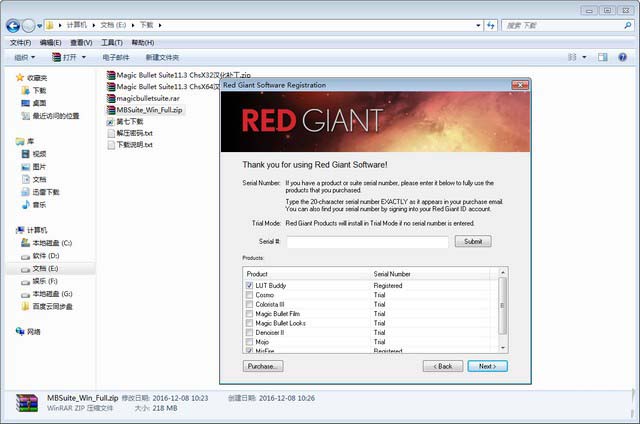Viewport: 640px width, 424px height.
Task: Check the Colorista III product checkbox
Action: coord(249,304)
